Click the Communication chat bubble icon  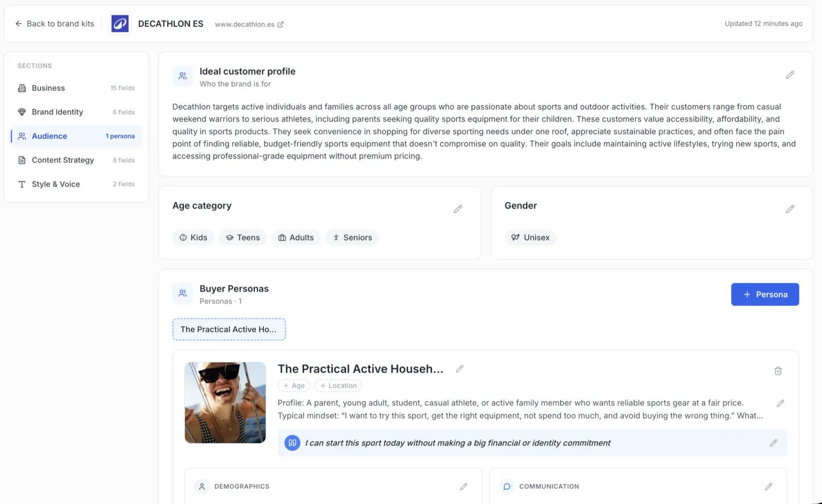point(507,487)
